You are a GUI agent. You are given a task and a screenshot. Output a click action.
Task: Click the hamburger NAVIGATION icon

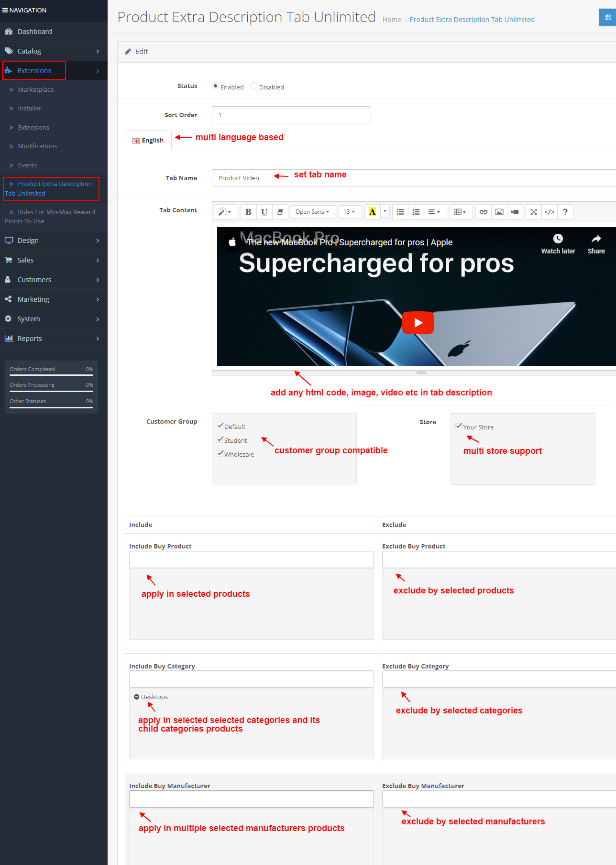(5, 10)
